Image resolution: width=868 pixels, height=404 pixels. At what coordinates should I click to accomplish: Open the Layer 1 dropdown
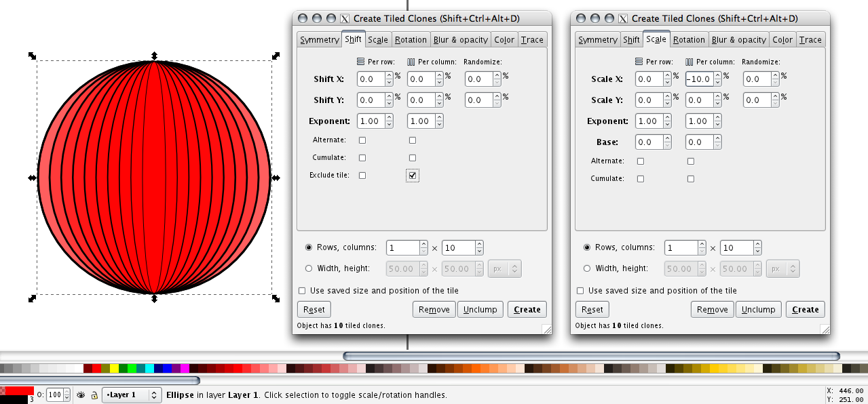pyautogui.click(x=132, y=395)
